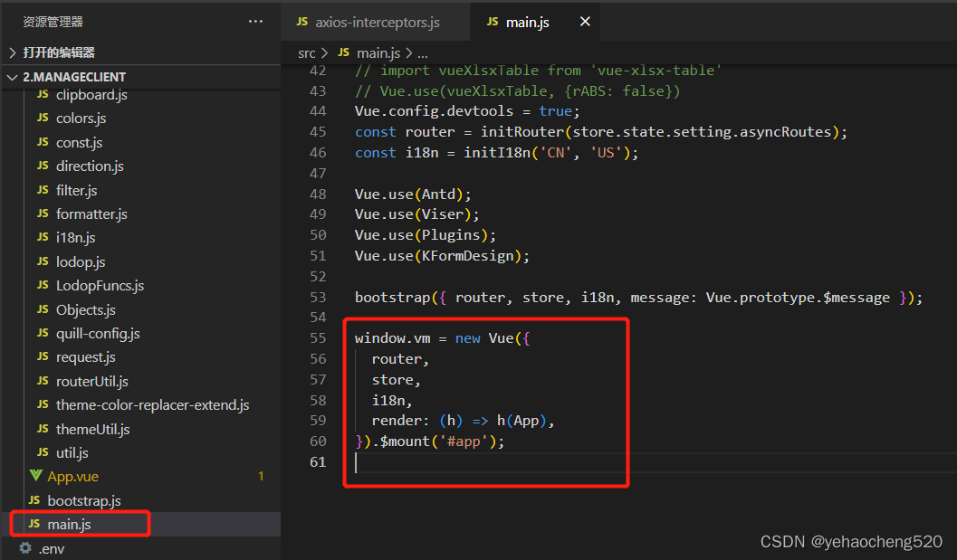Click Vue.use(KFormDesign) line
Image resolution: width=957 pixels, height=560 pixels.
point(443,256)
